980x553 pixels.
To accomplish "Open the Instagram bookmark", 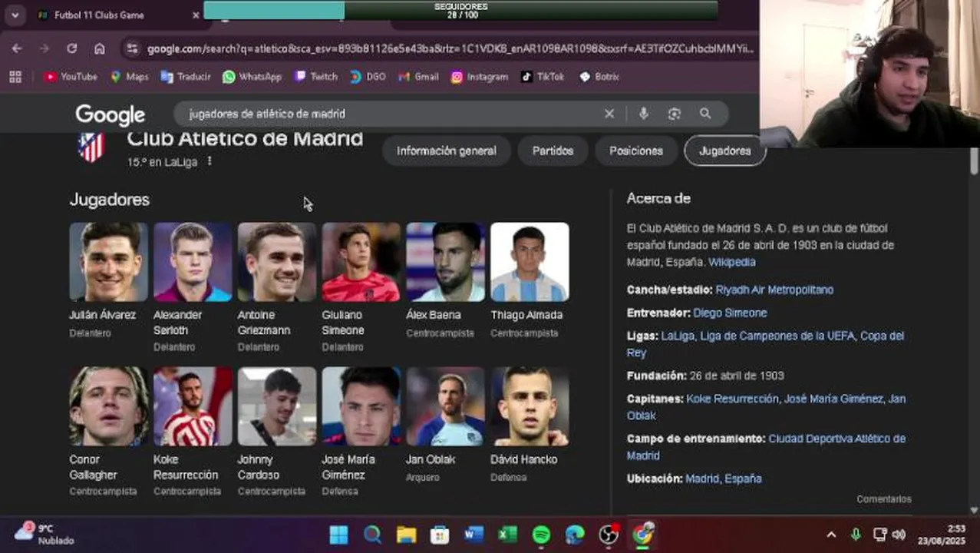I will [x=480, y=77].
